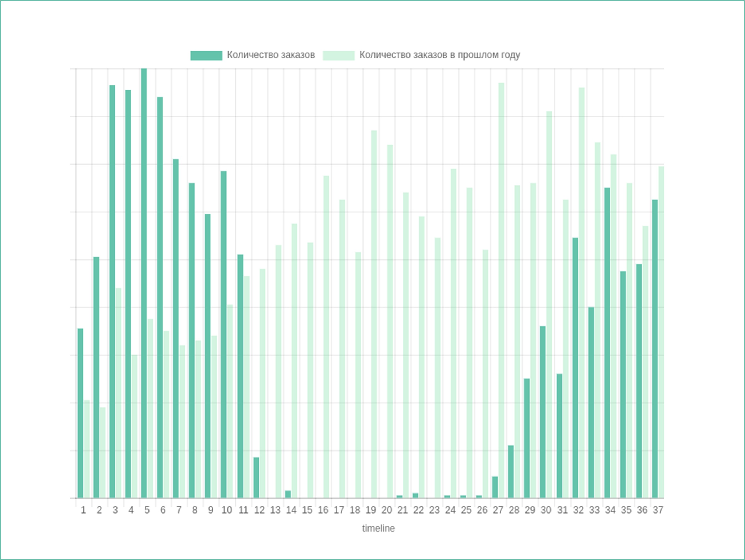745x560 pixels.
Task: Click the dark bar at timeline 34
Action: click(x=607, y=343)
